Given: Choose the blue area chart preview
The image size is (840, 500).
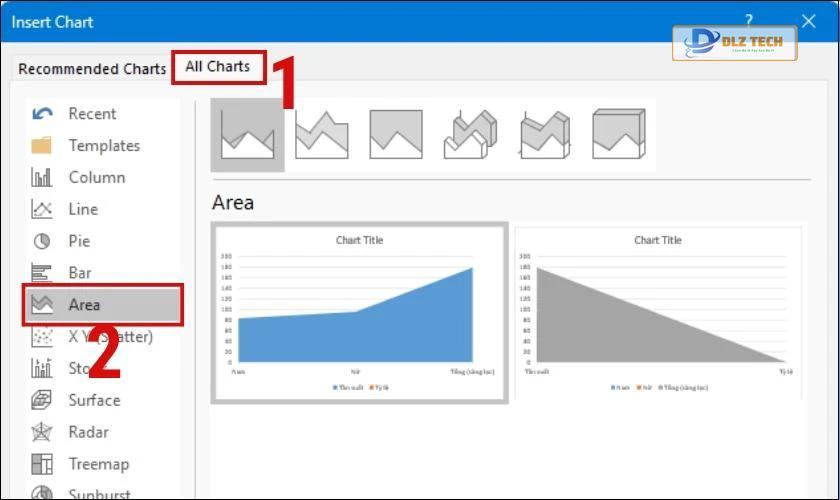Looking at the screenshot, I should (x=359, y=312).
